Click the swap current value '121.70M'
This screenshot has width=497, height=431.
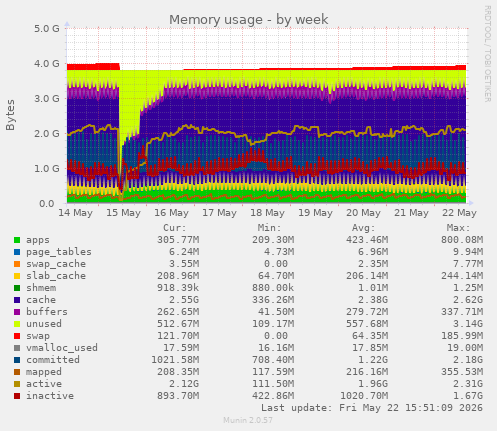178,336
